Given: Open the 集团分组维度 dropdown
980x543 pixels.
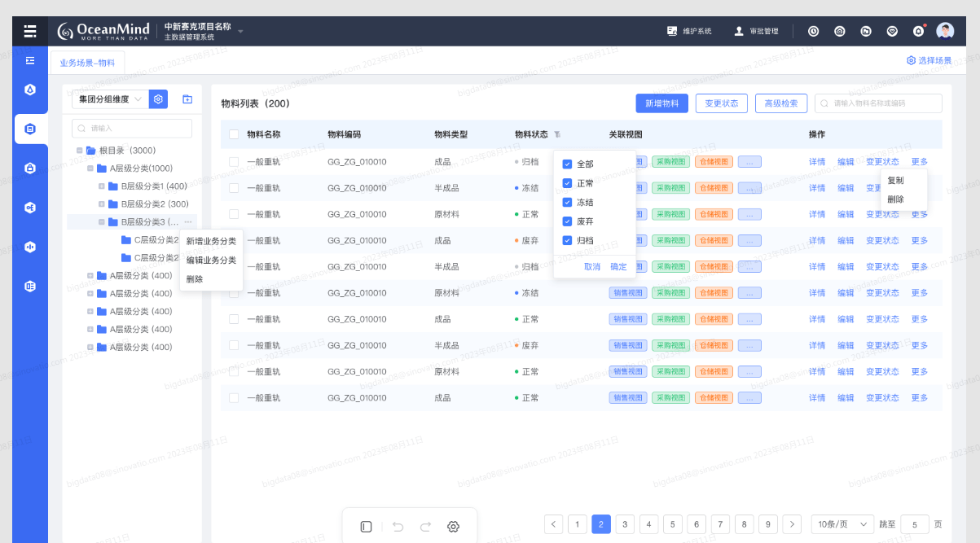Looking at the screenshot, I should (109, 99).
